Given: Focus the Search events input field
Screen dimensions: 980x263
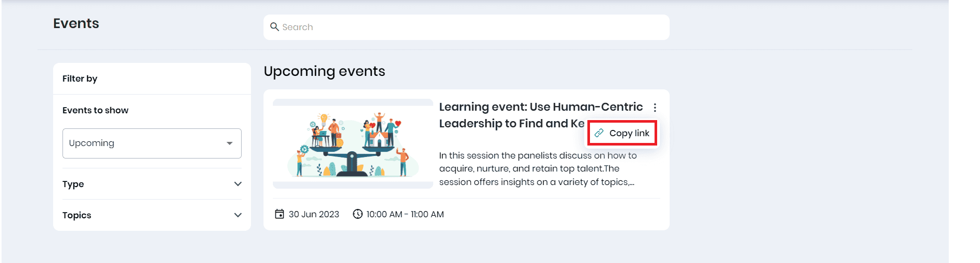Looking at the screenshot, I should point(469,27).
